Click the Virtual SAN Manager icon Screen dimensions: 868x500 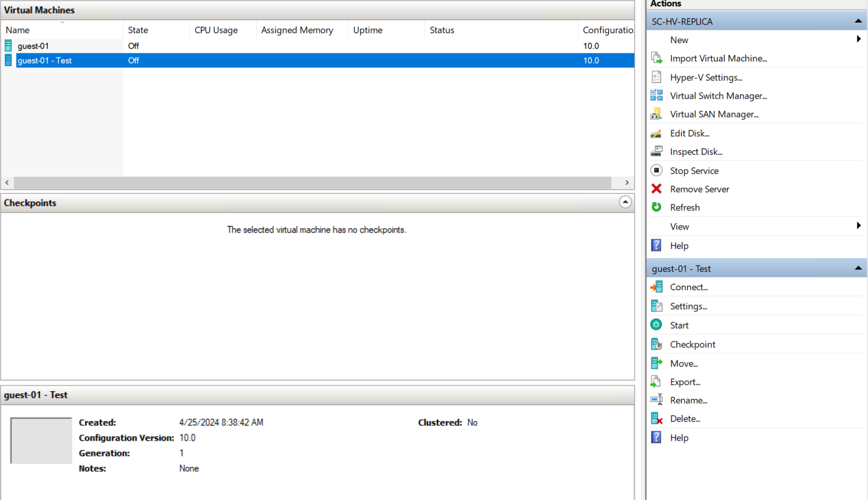[x=656, y=114]
